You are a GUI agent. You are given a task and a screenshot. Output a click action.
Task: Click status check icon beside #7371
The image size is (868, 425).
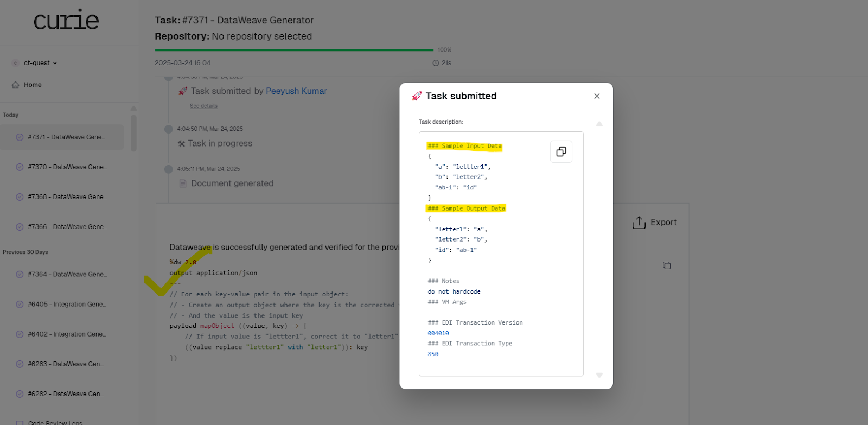(x=20, y=137)
